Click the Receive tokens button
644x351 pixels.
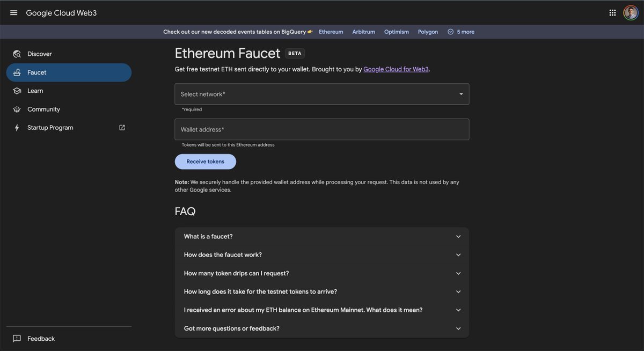(x=206, y=162)
